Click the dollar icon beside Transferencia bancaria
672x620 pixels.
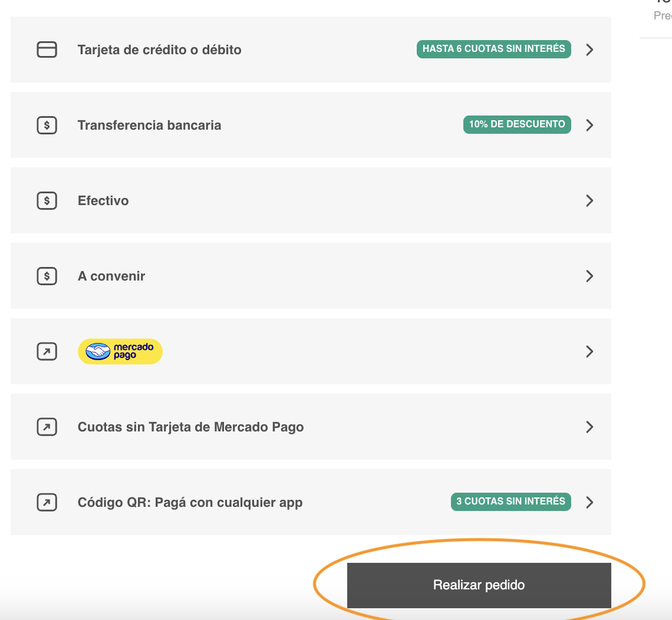pos(47,126)
